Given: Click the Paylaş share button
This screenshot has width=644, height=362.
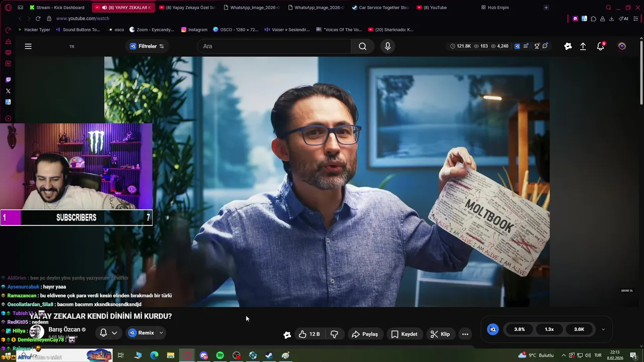Looking at the screenshot, I should (365, 334).
